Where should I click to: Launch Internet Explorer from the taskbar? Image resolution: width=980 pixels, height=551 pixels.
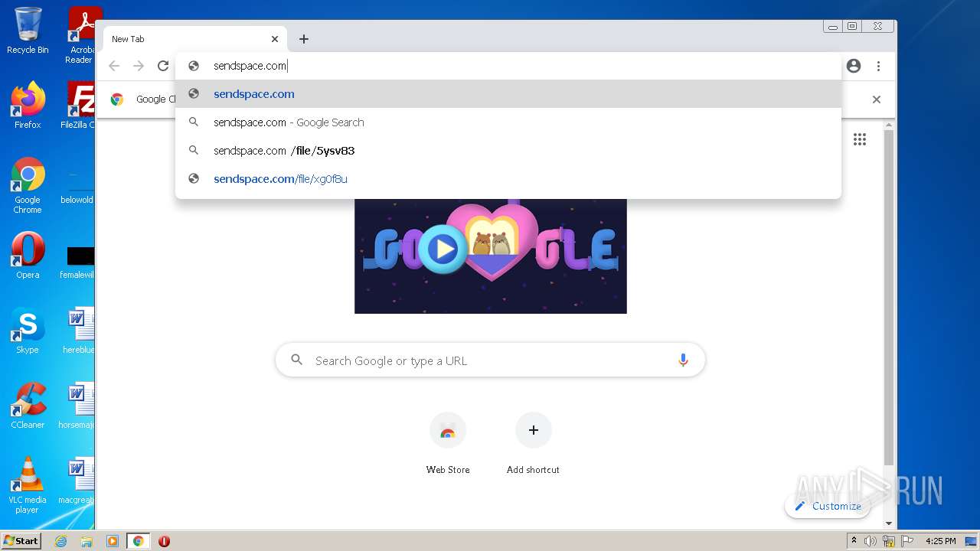pos(60,541)
